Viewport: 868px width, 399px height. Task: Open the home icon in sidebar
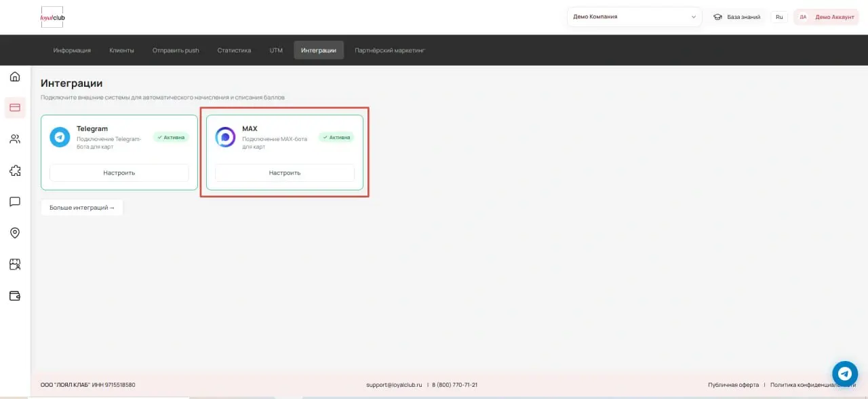pos(15,76)
